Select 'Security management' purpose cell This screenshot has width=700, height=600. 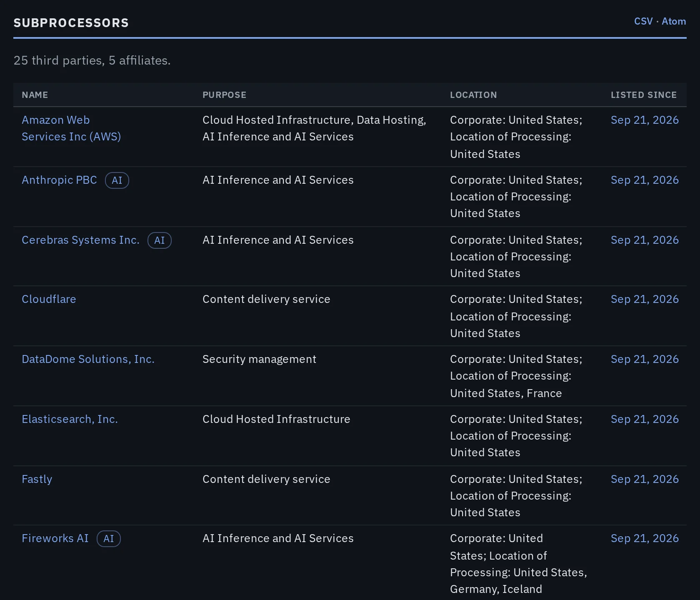coord(259,359)
